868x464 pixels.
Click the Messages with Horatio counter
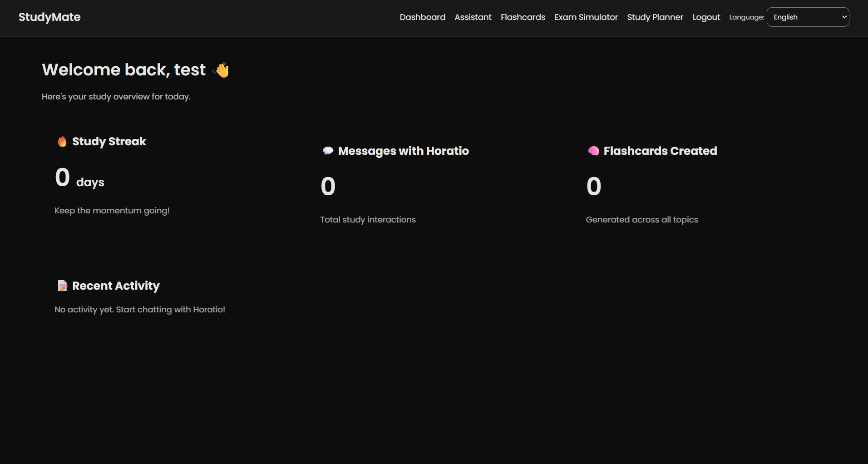coord(328,186)
